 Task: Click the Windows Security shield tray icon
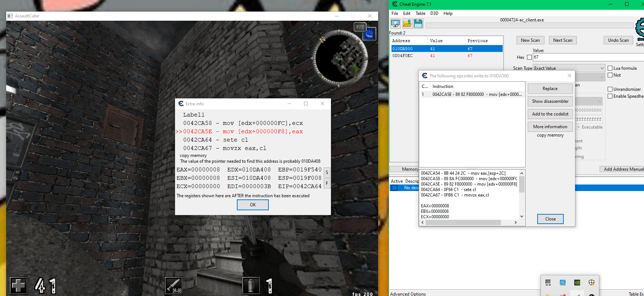point(592,282)
